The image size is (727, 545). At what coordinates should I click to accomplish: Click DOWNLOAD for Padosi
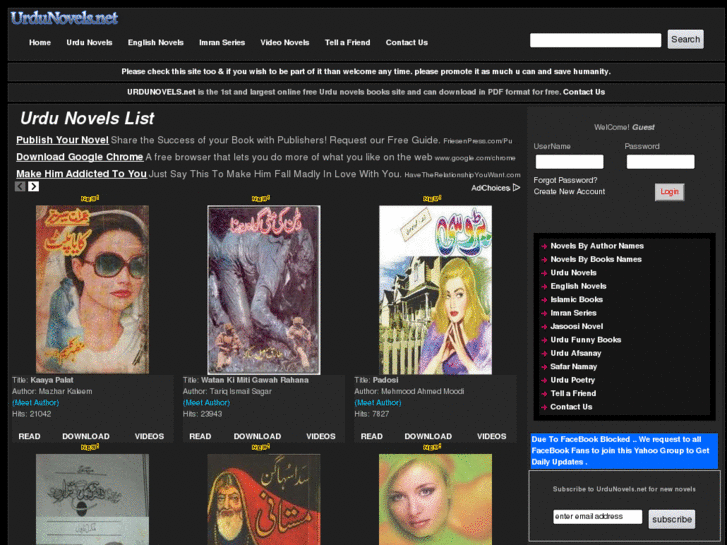(428, 436)
